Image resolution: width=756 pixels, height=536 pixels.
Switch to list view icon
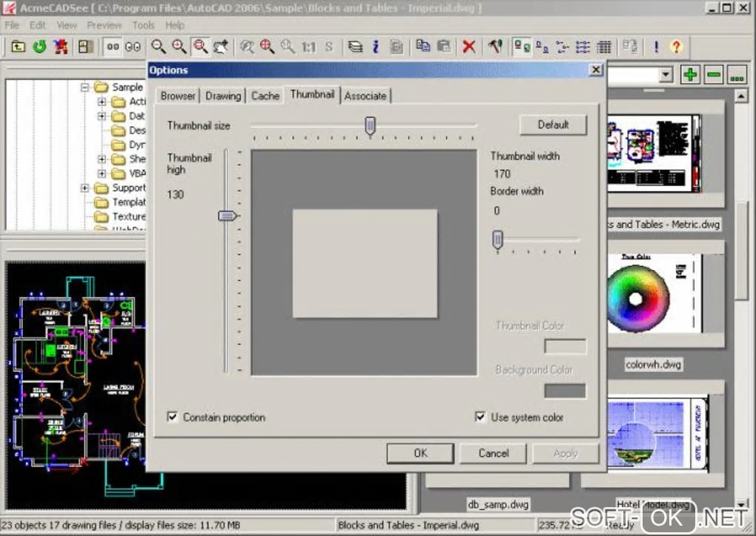pyautogui.click(x=562, y=47)
